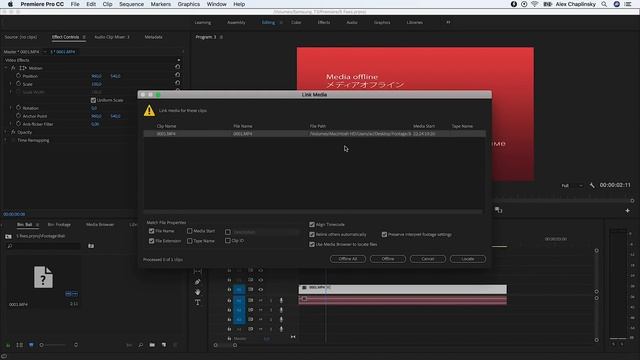Disable the Align Timecode option

click(x=312, y=224)
